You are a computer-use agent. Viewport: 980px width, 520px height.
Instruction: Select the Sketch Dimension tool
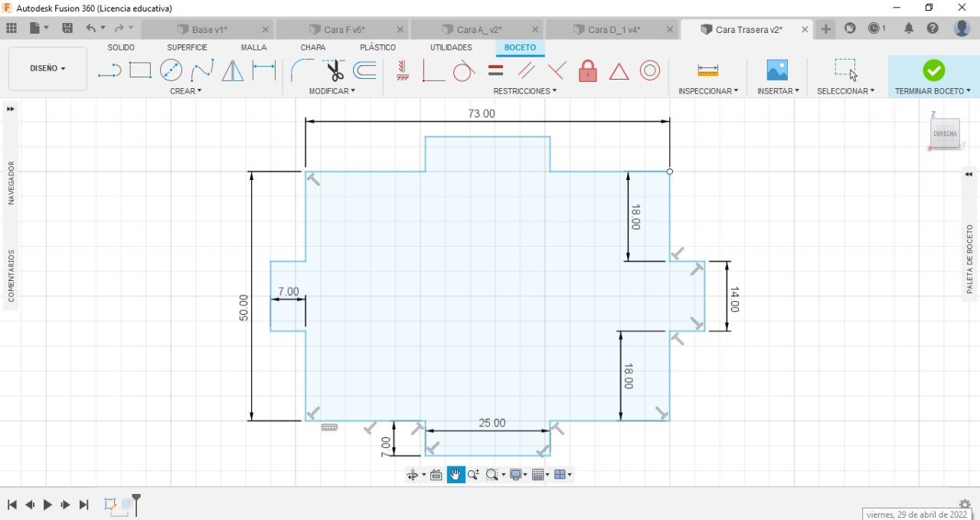264,70
